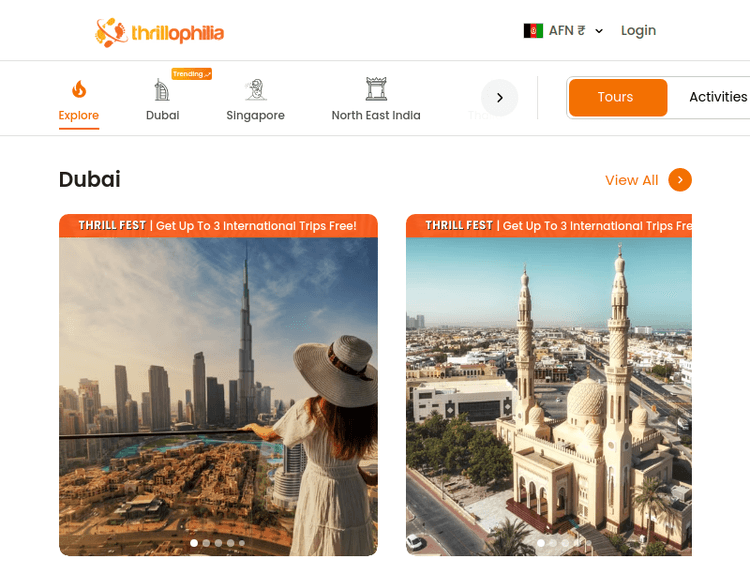Screen dimensions: 750x563
Task: Switch to the Activities toggle option
Action: (717, 97)
